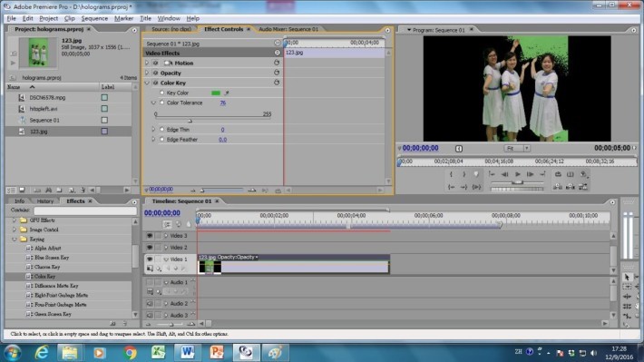Screen dimensions: 644x362
Task: Open Chrome from the taskbar
Action: [130, 353]
